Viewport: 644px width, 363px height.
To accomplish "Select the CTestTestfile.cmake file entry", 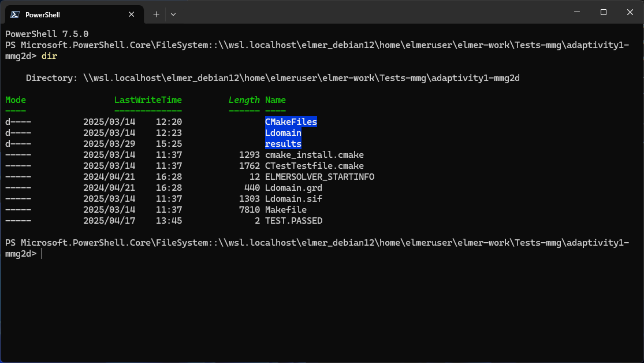I will [x=314, y=165].
